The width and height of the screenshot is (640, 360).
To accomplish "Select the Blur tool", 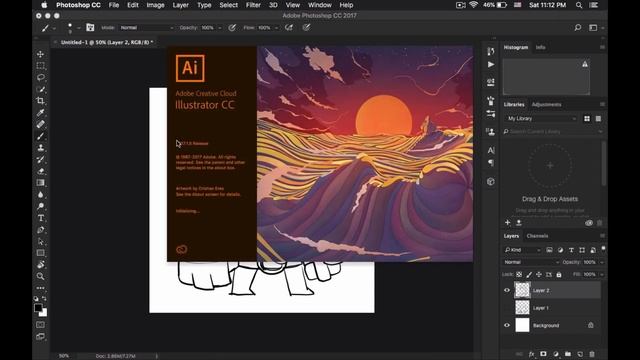I will pos(40,195).
